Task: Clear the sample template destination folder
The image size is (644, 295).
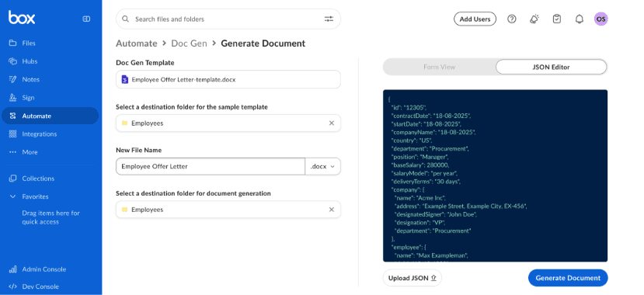Action: [332, 123]
